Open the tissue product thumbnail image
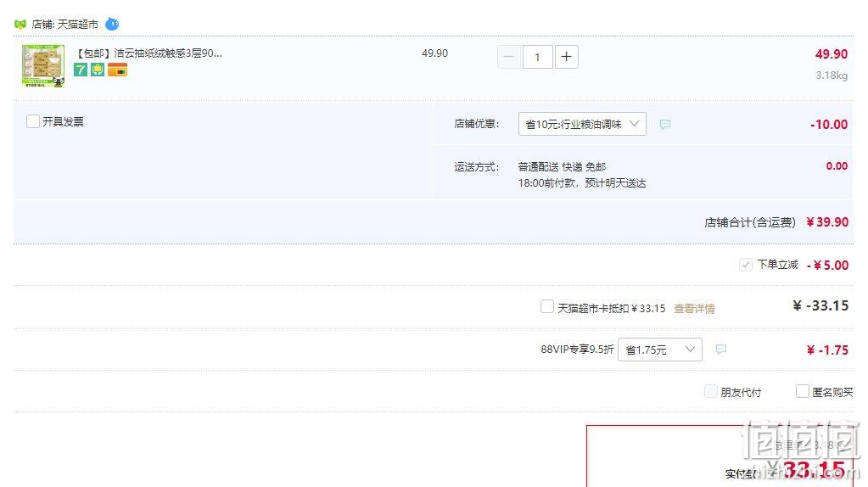Image resolution: width=868 pixels, height=487 pixels. pyautogui.click(x=43, y=66)
